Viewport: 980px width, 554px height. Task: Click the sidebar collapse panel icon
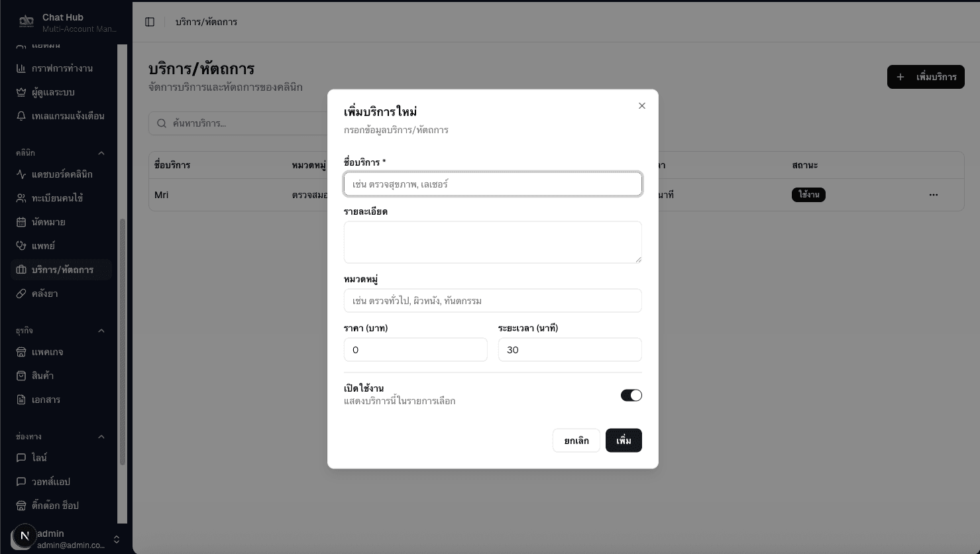[x=150, y=22]
